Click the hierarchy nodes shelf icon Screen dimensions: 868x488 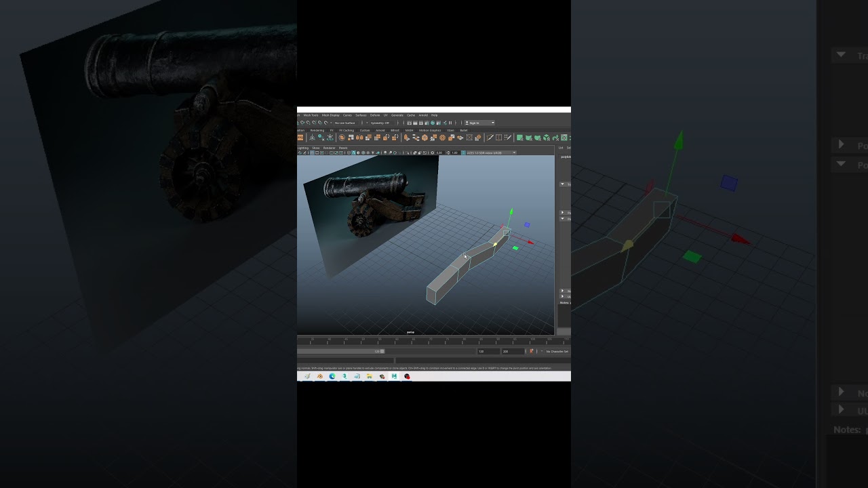point(416,137)
